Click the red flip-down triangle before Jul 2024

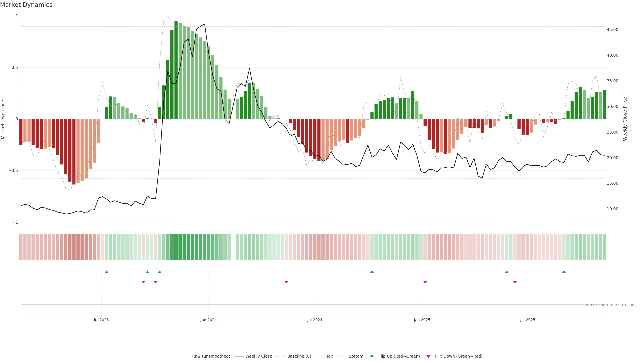(x=286, y=282)
